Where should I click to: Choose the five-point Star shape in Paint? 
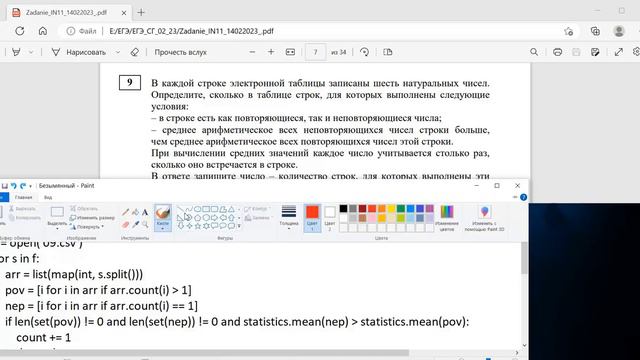tap(198, 226)
